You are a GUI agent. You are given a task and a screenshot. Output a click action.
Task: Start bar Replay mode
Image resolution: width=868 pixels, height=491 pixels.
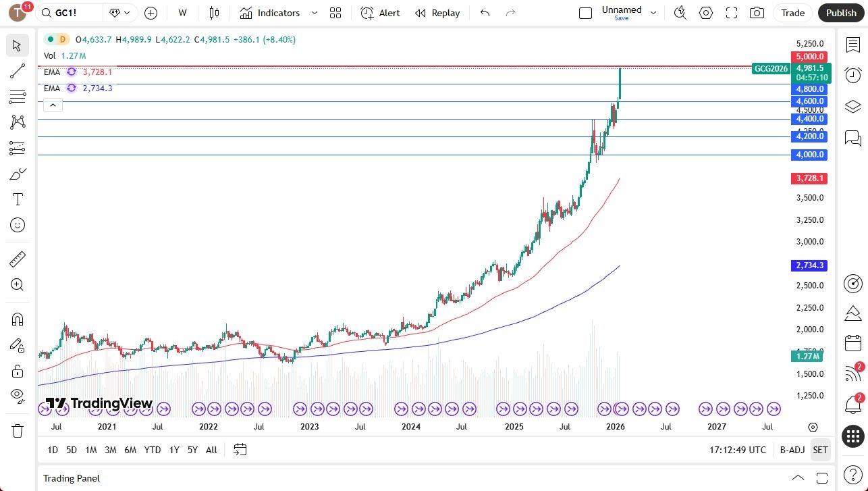pos(437,13)
